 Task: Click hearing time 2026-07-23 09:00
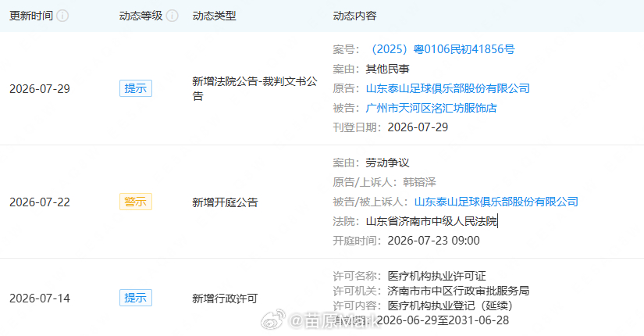(x=434, y=241)
